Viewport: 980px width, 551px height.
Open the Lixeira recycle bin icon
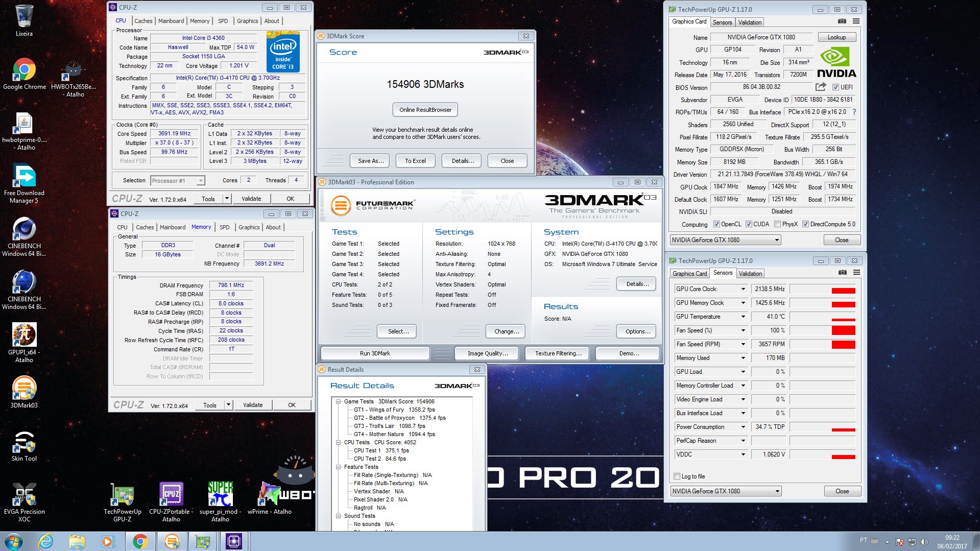(24, 21)
